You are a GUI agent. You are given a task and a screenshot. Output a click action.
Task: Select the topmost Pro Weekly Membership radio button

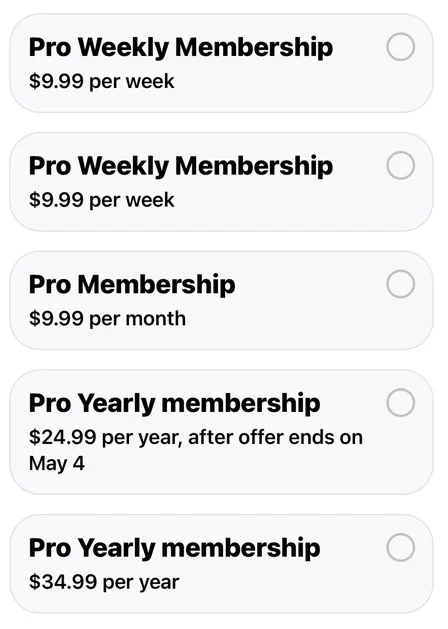coord(401,47)
